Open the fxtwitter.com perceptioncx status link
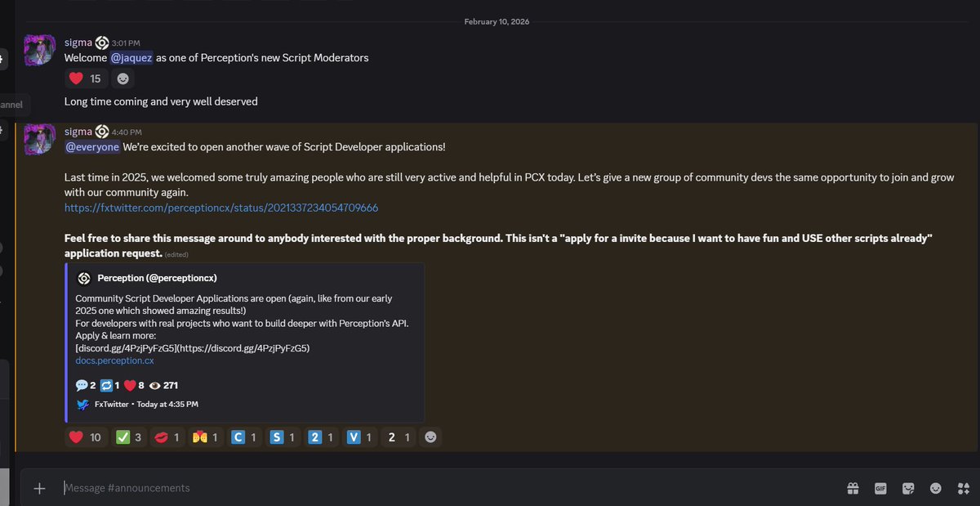This screenshot has height=506, width=980. (221, 208)
